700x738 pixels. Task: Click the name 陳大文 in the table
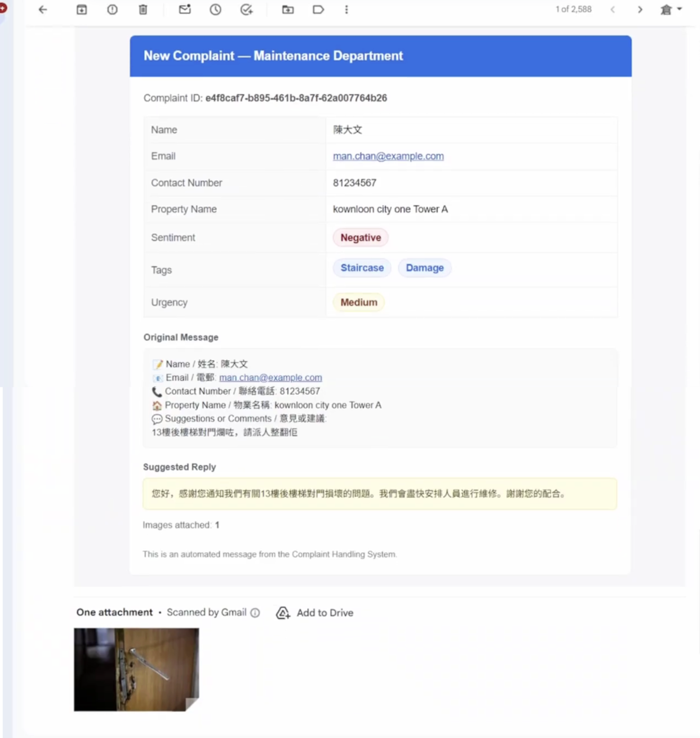(347, 130)
